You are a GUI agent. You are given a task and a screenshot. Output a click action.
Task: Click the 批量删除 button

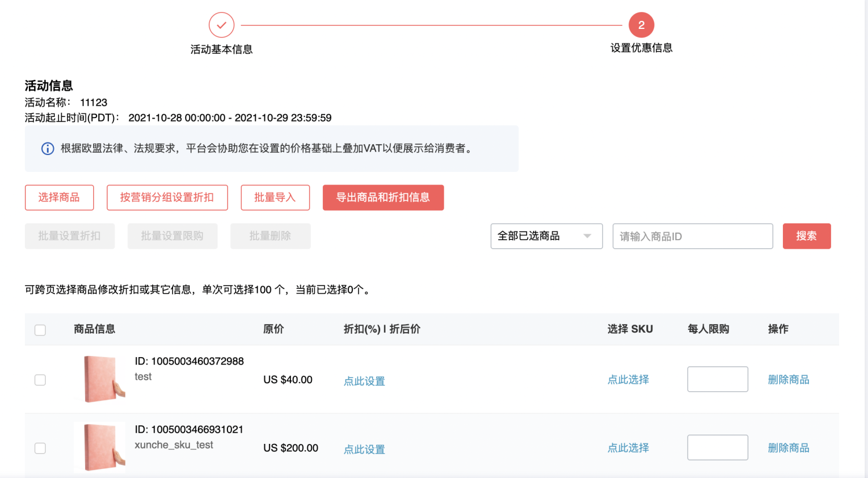coord(270,236)
